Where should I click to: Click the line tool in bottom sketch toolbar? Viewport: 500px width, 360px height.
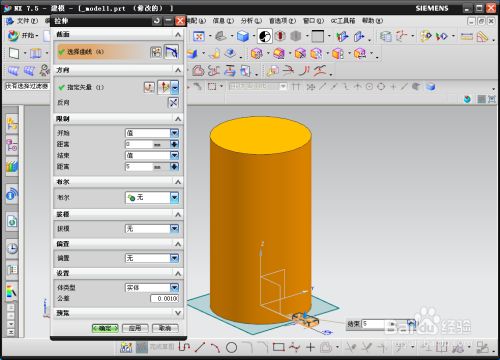click(x=200, y=347)
